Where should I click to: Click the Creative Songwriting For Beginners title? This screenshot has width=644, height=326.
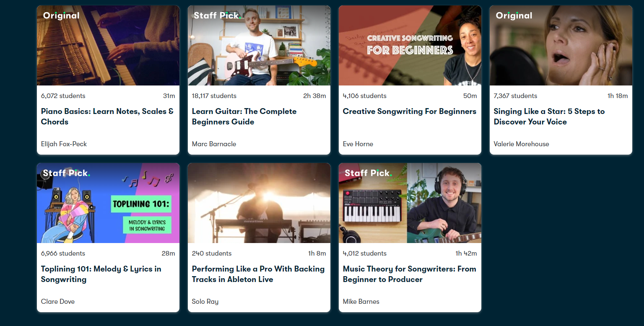point(410,111)
